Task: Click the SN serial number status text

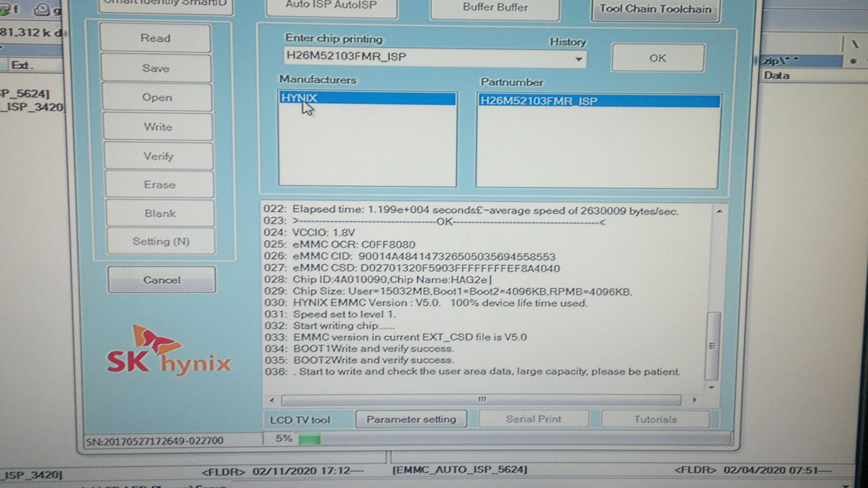Action: pyautogui.click(x=155, y=441)
